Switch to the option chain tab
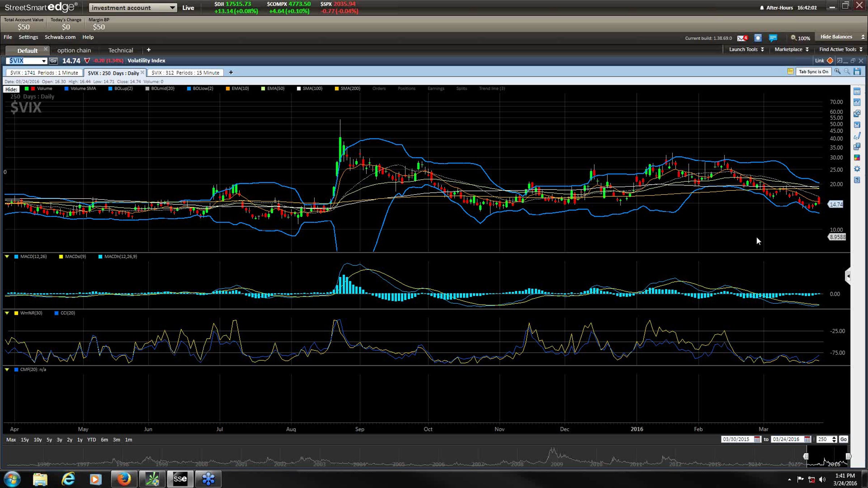868x488 pixels. point(74,50)
